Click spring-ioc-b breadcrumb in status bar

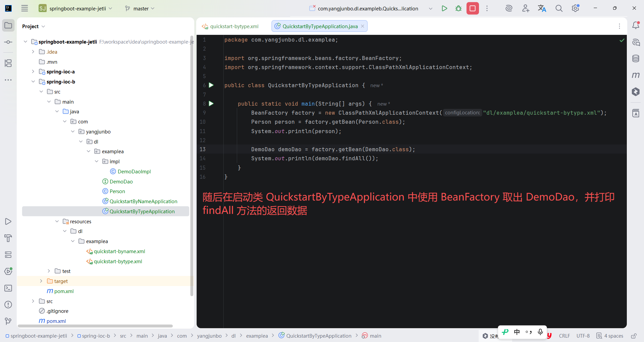pos(94,336)
